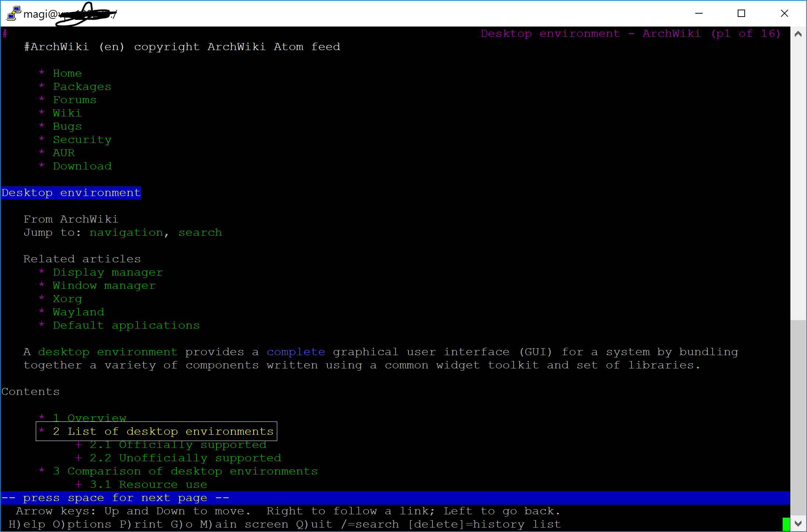Viewport: 807px width, 532px height.
Task: Click the vertical scrollbar thumb
Action: coord(798,418)
